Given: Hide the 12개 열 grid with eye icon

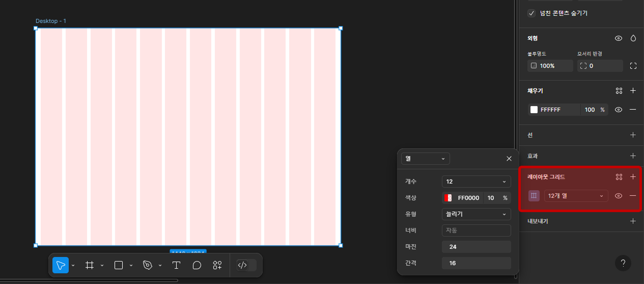Looking at the screenshot, I should (x=619, y=196).
